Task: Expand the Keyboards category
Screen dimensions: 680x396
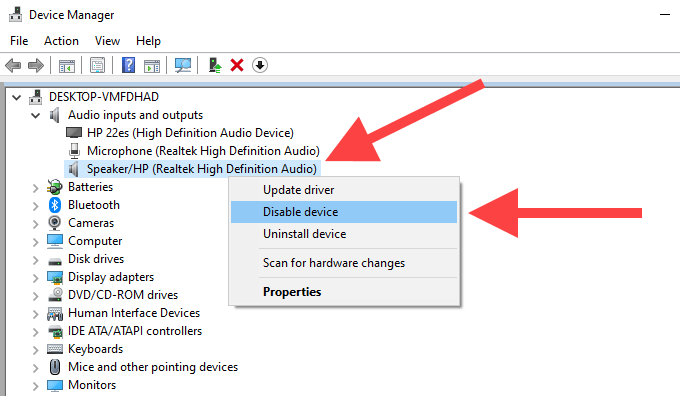Action: pos(36,350)
